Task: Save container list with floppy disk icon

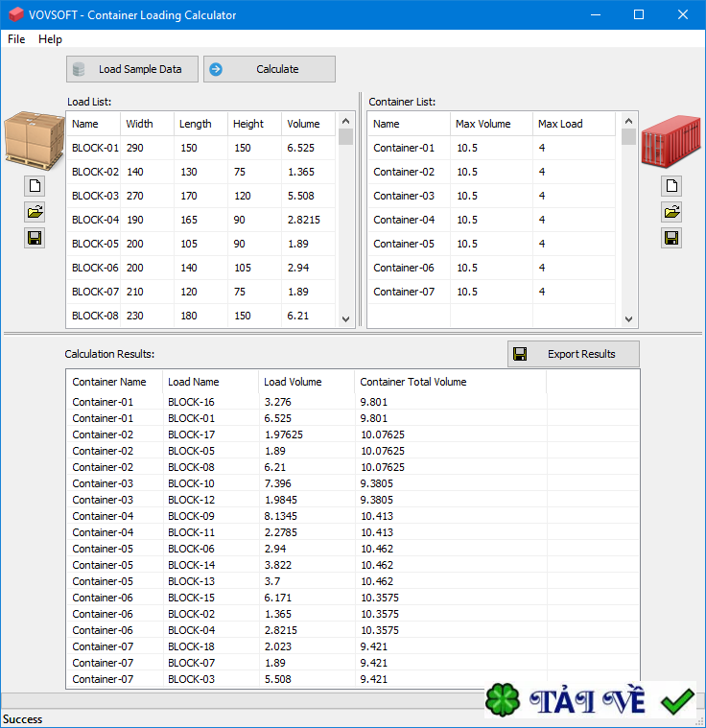Action: [x=671, y=238]
